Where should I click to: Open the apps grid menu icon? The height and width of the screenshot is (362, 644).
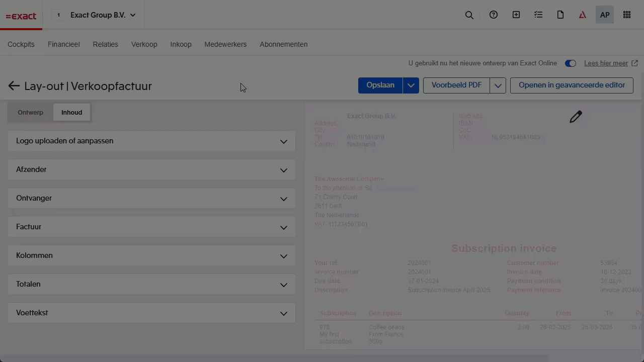tap(627, 15)
